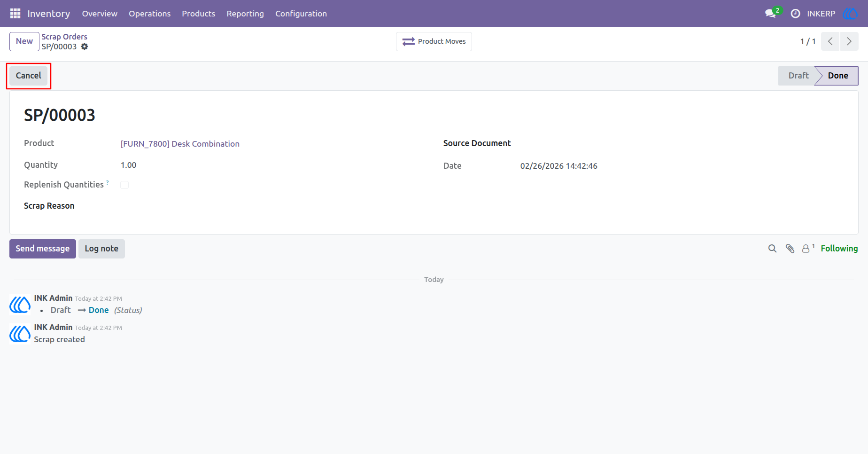Click the quantity value 1.00

[128, 165]
